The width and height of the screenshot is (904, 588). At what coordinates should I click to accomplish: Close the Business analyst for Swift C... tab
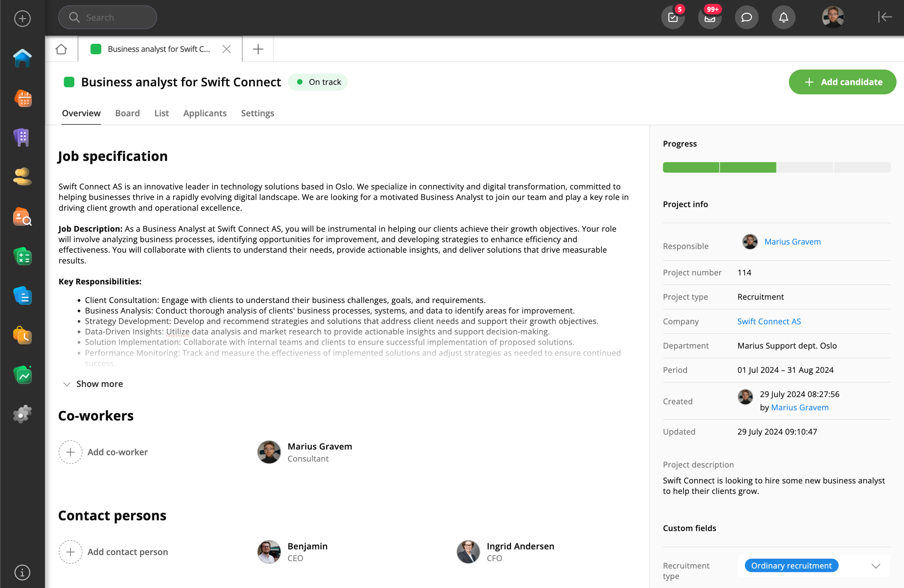226,49
